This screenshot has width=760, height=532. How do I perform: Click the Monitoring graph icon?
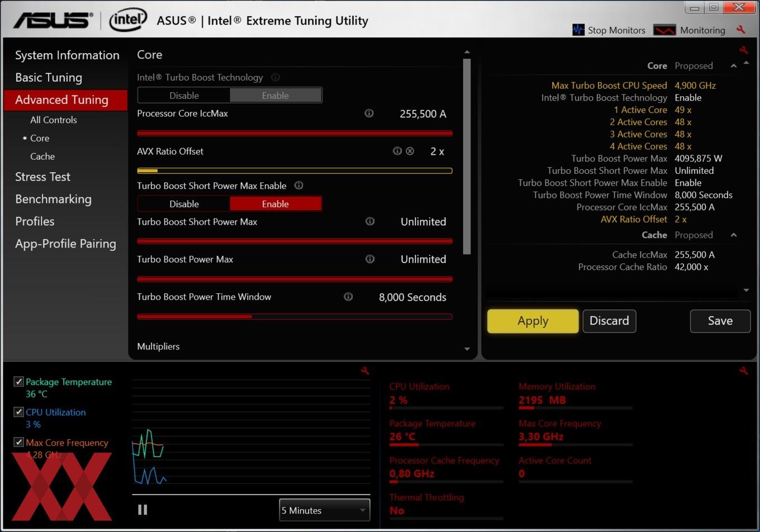coord(664,30)
